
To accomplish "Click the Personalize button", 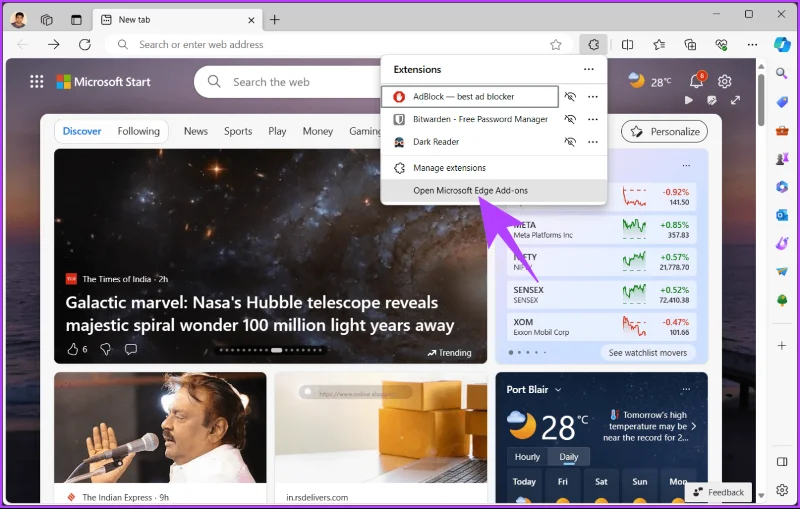I will [664, 132].
